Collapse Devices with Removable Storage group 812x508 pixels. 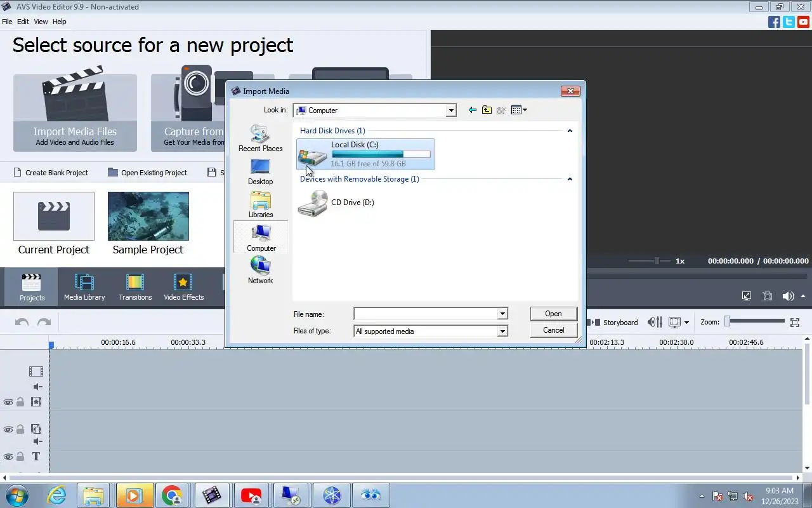click(x=570, y=179)
